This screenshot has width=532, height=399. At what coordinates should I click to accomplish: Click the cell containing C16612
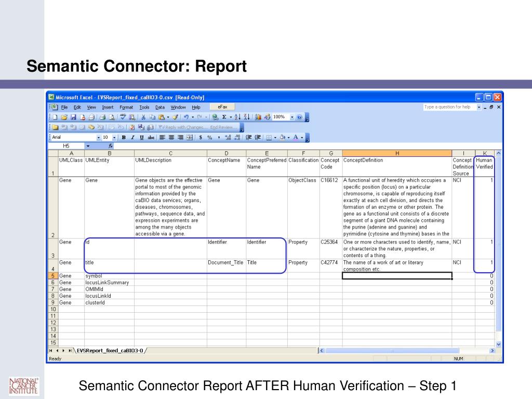[x=331, y=207]
